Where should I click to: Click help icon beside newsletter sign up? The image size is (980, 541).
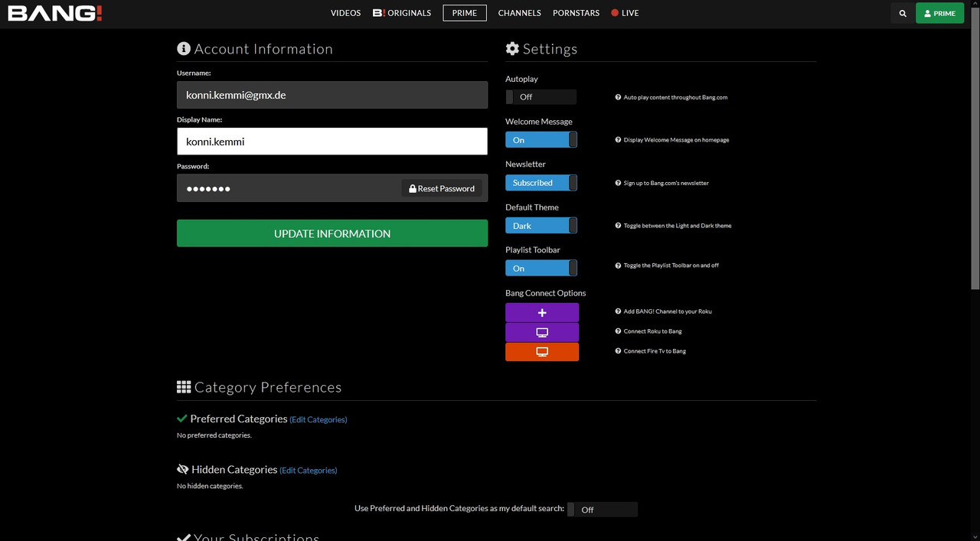(618, 183)
